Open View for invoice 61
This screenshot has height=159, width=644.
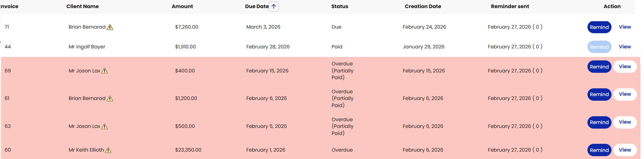625,94
